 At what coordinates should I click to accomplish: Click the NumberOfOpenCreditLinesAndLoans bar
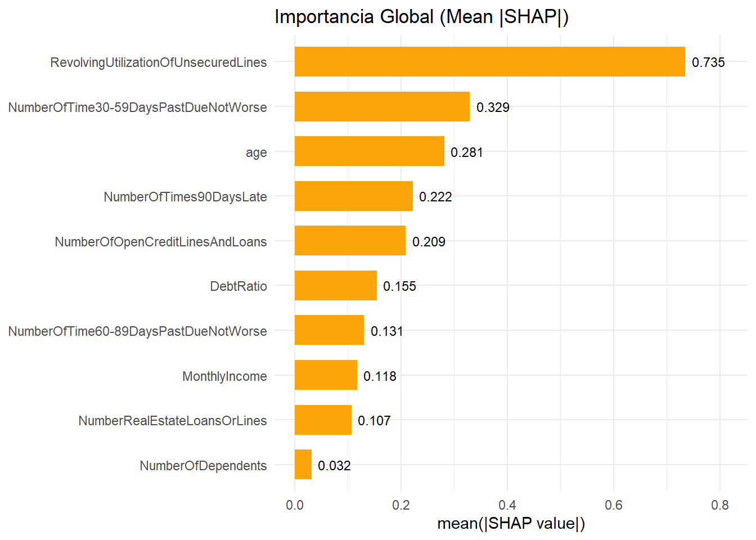pyautogui.click(x=350, y=241)
